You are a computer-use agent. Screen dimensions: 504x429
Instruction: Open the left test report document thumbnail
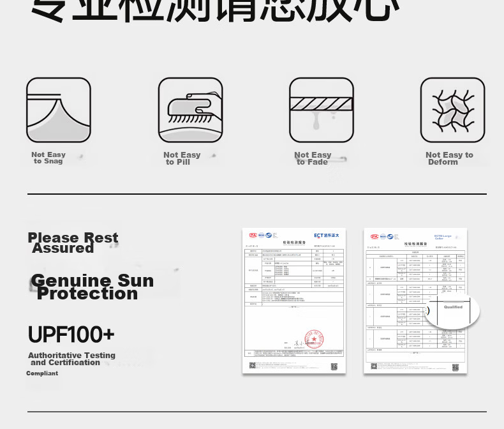tap(294, 301)
